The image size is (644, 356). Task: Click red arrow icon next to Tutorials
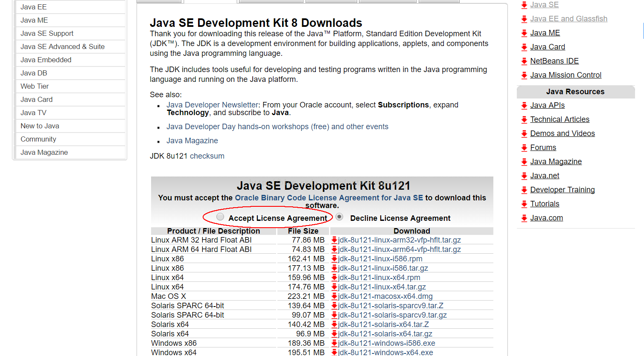pyautogui.click(x=525, y=204)
